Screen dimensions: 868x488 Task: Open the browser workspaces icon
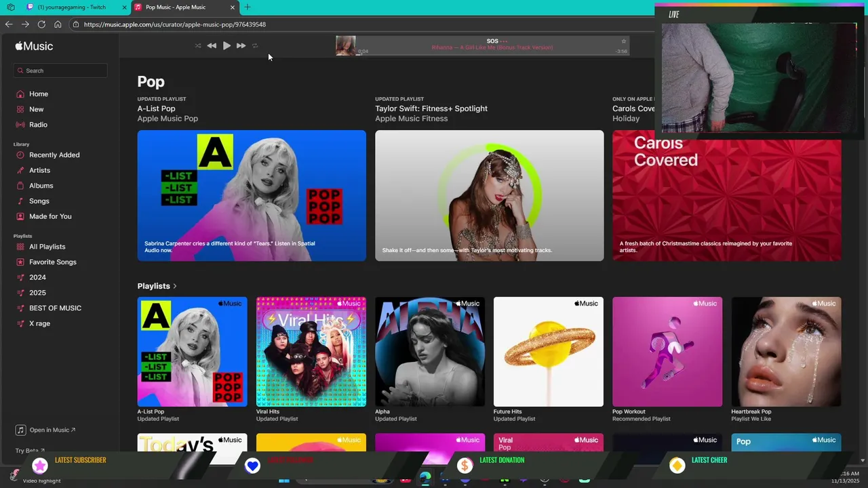pyautogui.click(x=10, y=7)
